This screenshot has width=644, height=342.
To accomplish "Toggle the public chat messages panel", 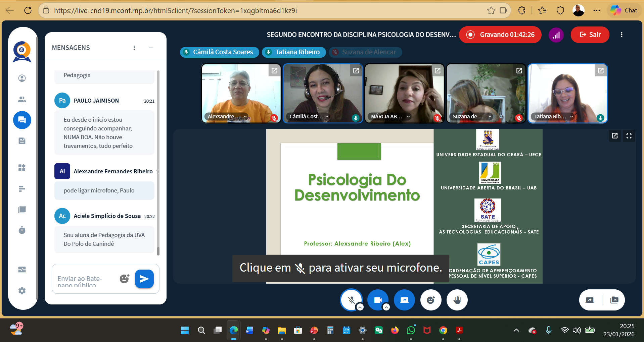I will tap(22, 120).
